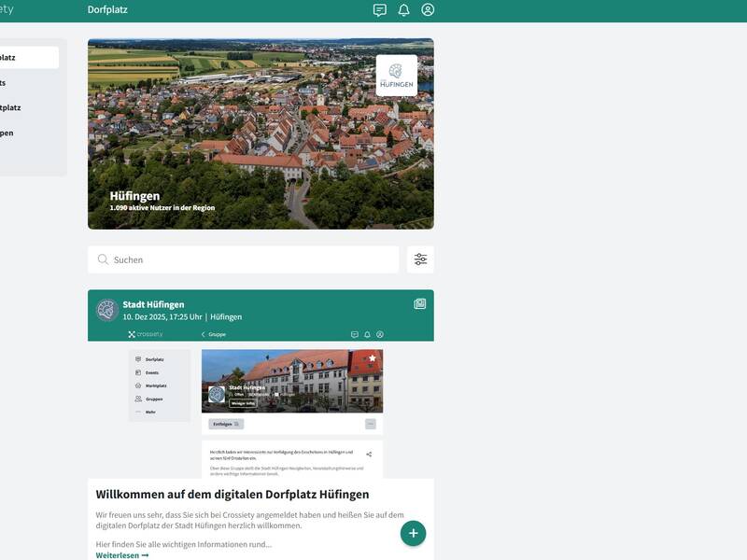This screenshot has height=560, width=747.
Task: Open the Stadt Hüfingen avatar
Action: pyautogui.click(x=107, y=311)
